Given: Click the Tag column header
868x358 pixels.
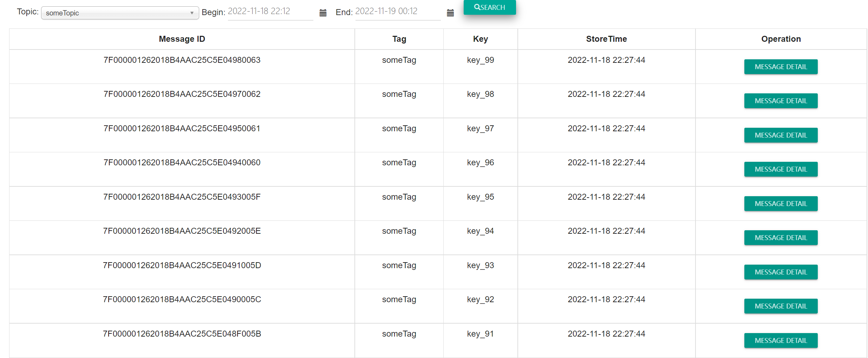Looking at the screenshot, I should coord(399,39).
